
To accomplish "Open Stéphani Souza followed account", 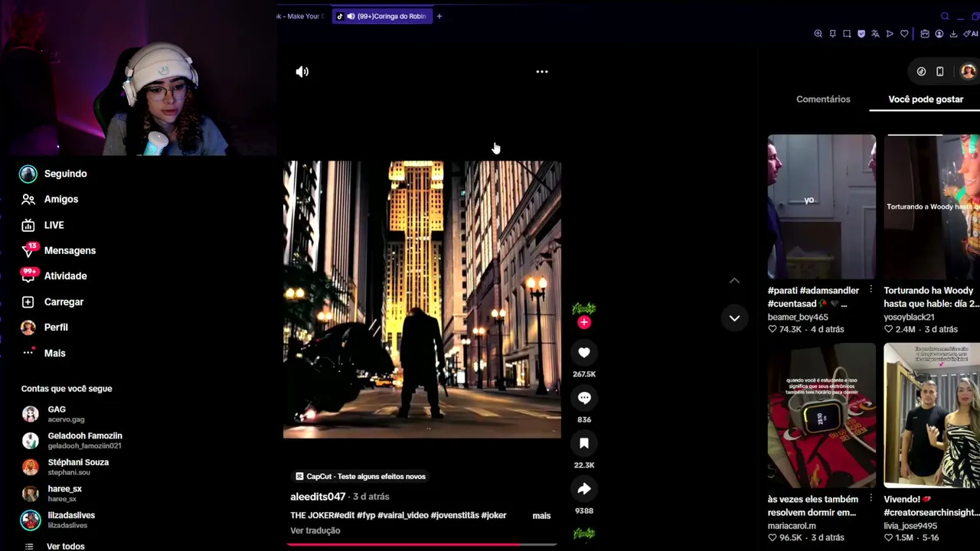I will pos(65,467).
